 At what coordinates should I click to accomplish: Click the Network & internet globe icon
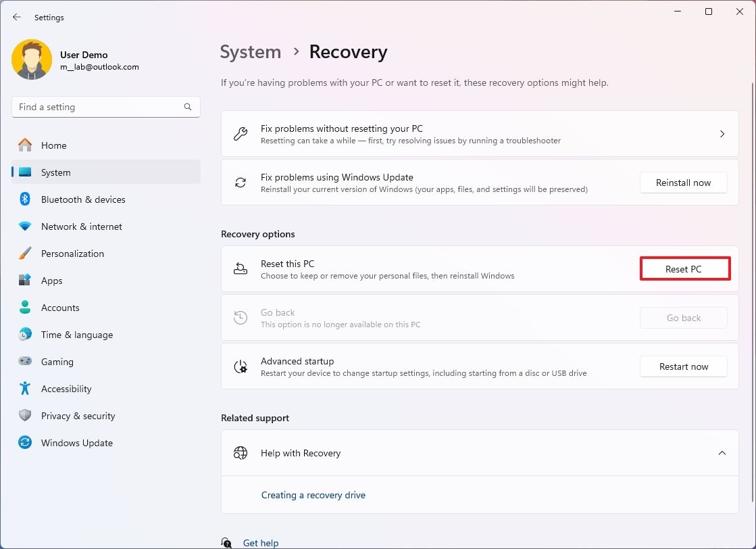26,226
